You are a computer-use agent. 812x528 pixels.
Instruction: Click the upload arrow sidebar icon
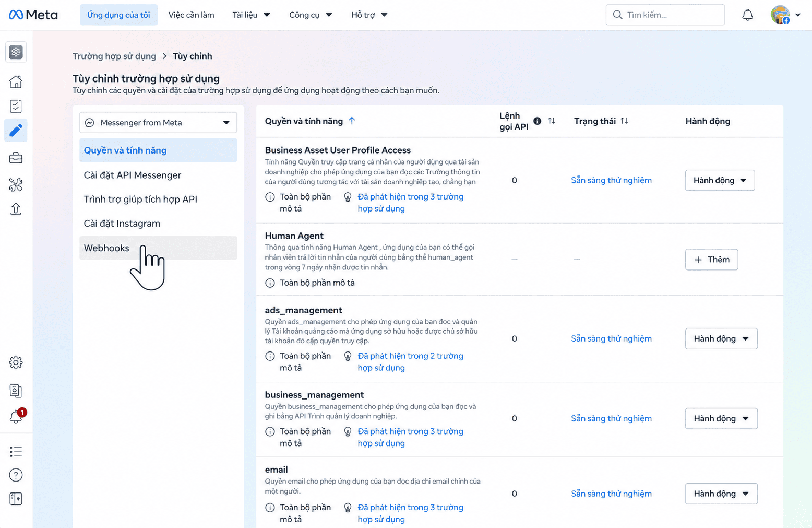[16, 209]
